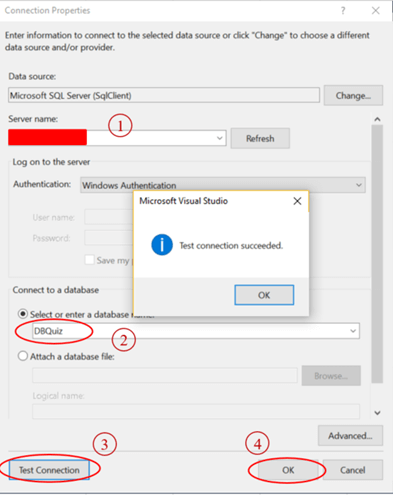Screen dimensions: 393x495
Task: Click the Advanced... button
Action: pos(350,436)
